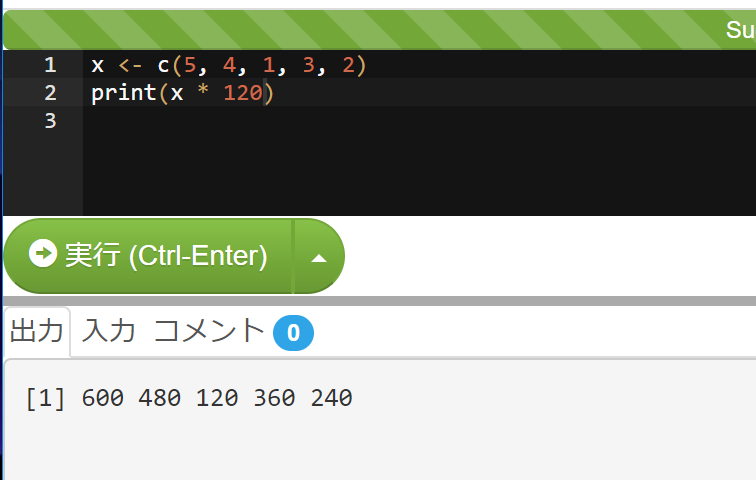Select line number 2 in the gutter
This screenshot has height=480, width=756.
(50, 93)
